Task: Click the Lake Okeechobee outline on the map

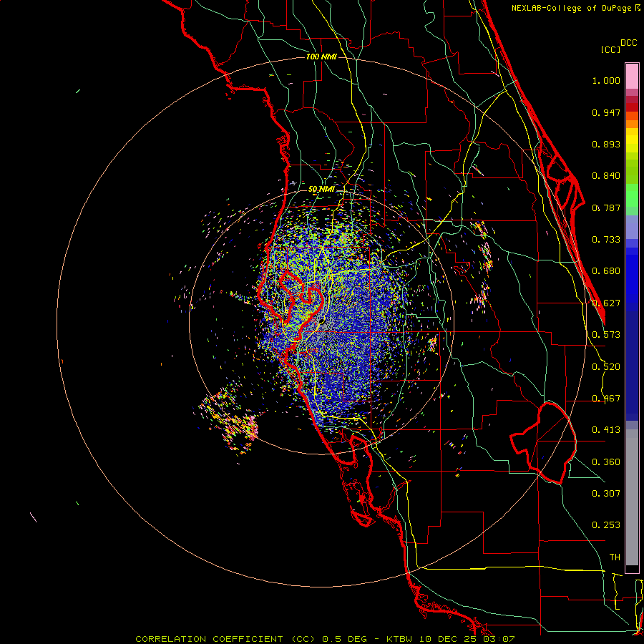Action: click(543, 443)
